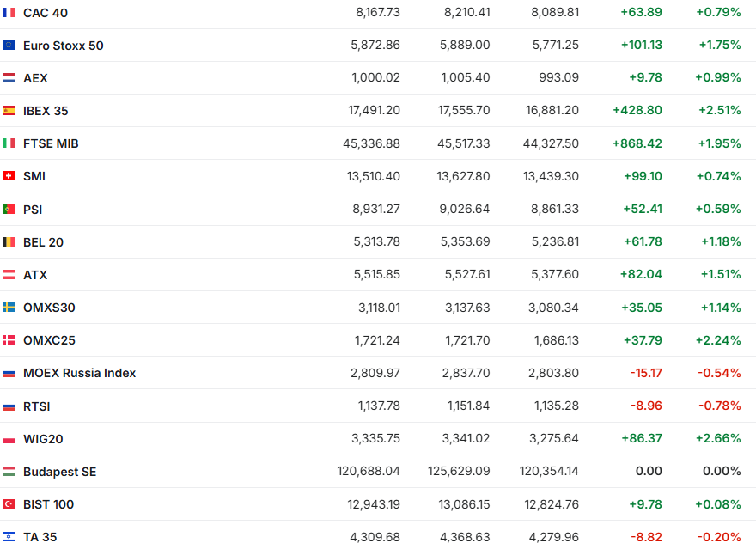The image size is (756, 543).
Task: Click the Swiss flag icon next to SMI
Action: click(9, 176)
